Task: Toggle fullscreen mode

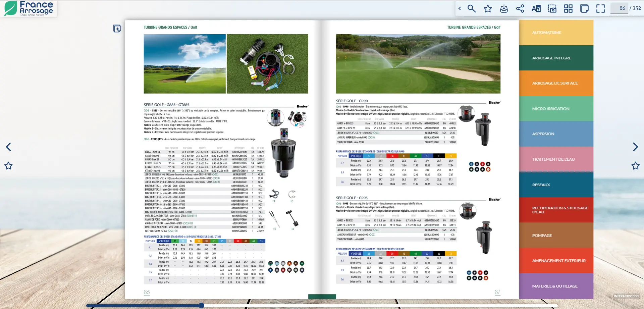Action: click(600, 9)
